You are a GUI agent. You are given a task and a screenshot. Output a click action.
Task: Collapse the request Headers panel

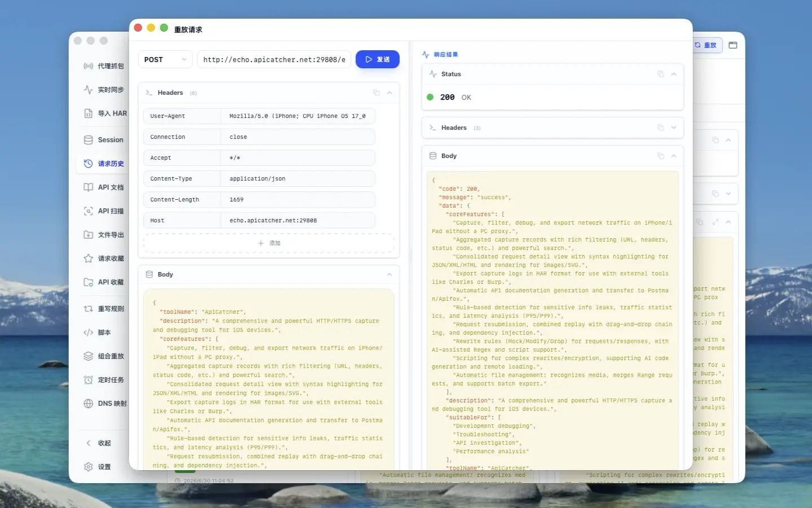[x=390, y=93]
